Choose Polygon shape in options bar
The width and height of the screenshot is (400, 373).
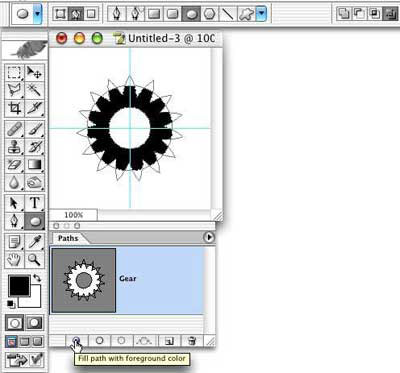tap(209, 14)
